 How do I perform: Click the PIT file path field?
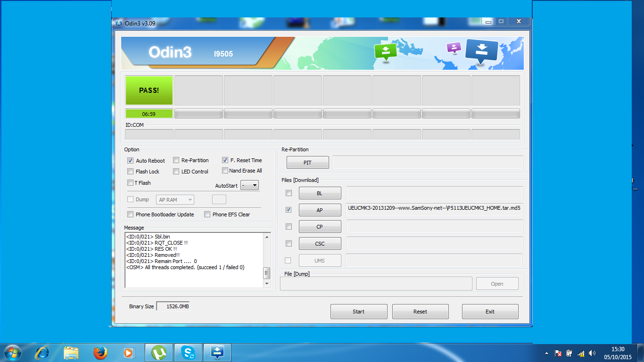[x=428, y=162]
